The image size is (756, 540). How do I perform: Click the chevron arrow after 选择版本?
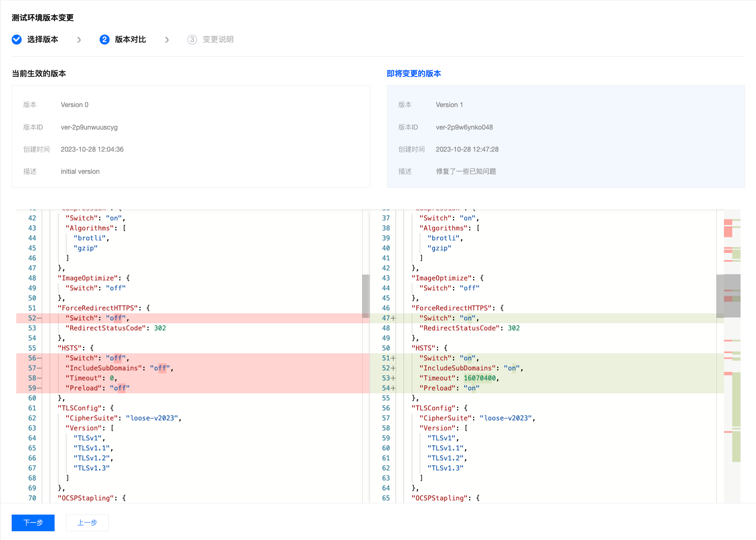[79, 40]
